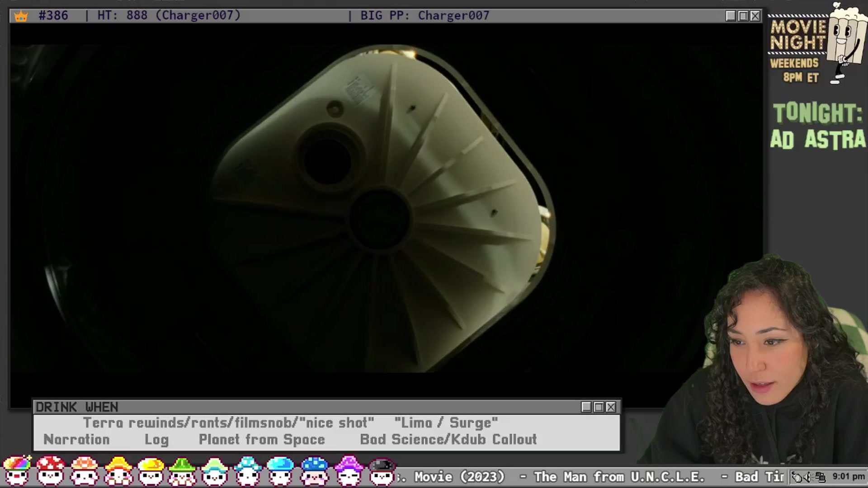Click the mouse icon in system tray
868x488 pixels.
797,477
